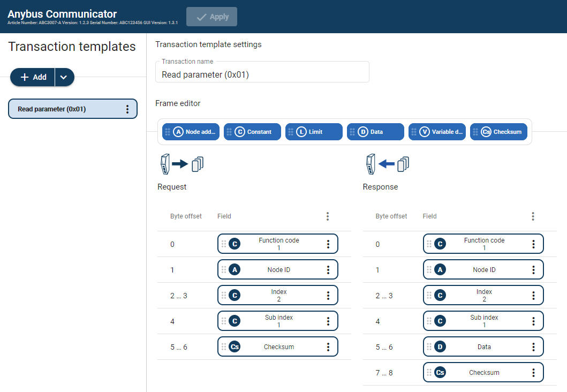Screen dimensions: 567x392
Task: Open options for Read parameter template
Action: pyautogui.click(x=127, y=109)
